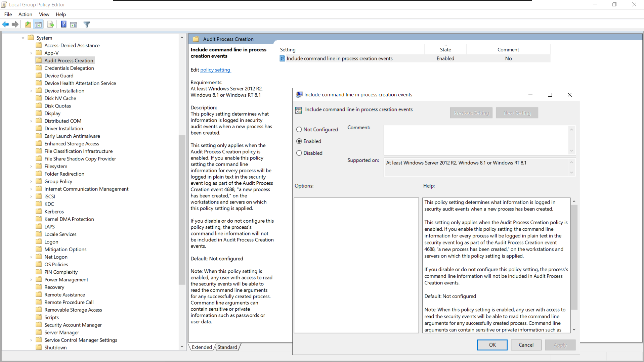Open the Help toolbar icon
This screenshot has height=362, width=644.
click(63, 24)
